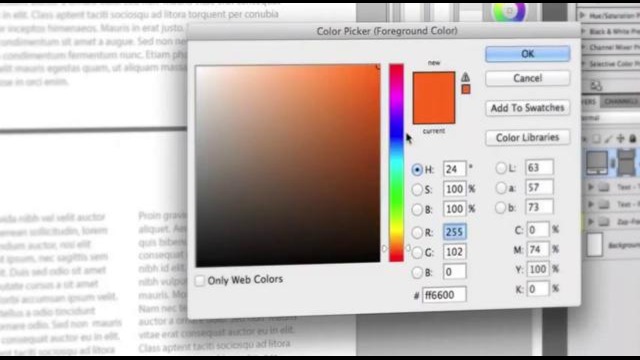The image size is (640, 360).
Task: Click lock image pixels brush icon
Action: pos(608,139)
